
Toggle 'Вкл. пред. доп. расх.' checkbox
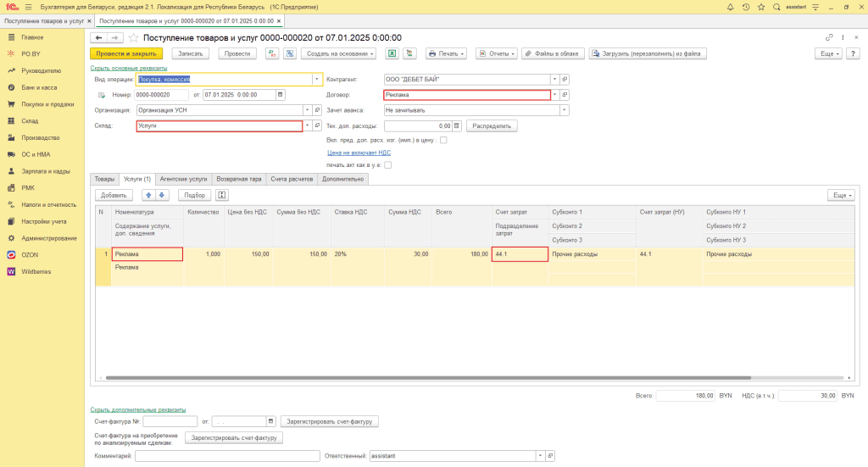[x=443, y=140]
